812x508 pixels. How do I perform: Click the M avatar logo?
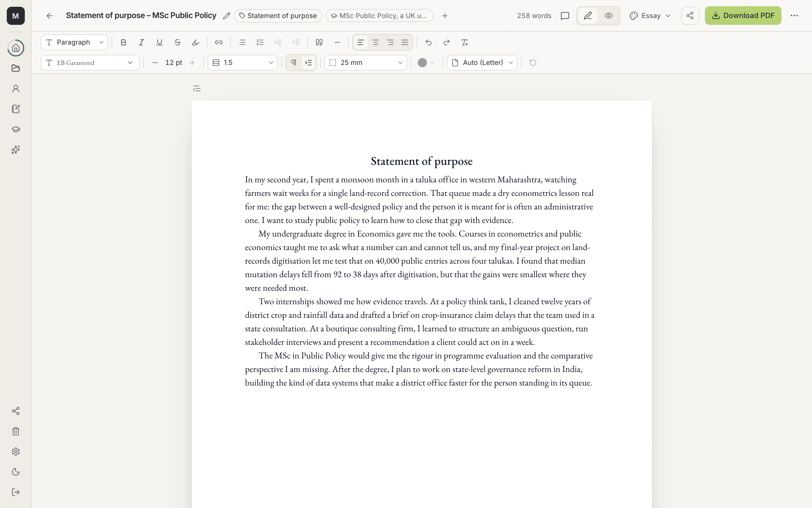(x=16, y=16)
